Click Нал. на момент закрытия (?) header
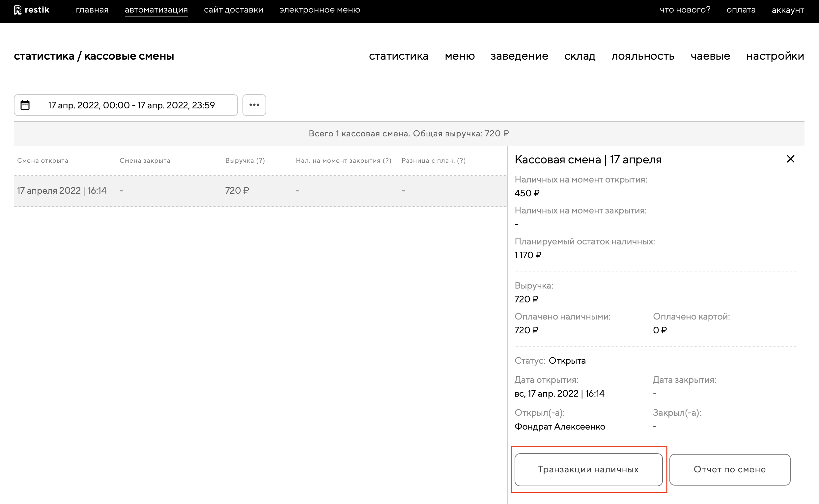The width and height of the screenshot is (819, 504). point(343,161)
